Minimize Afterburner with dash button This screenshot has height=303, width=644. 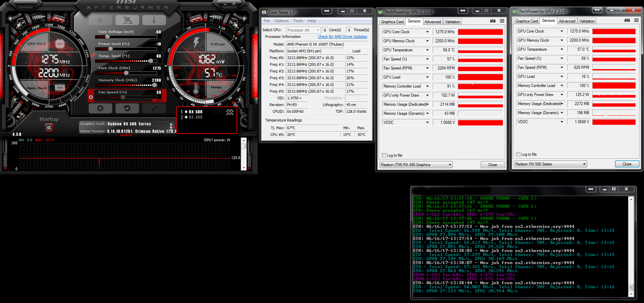pyautogui.click(x=225, y=4)
